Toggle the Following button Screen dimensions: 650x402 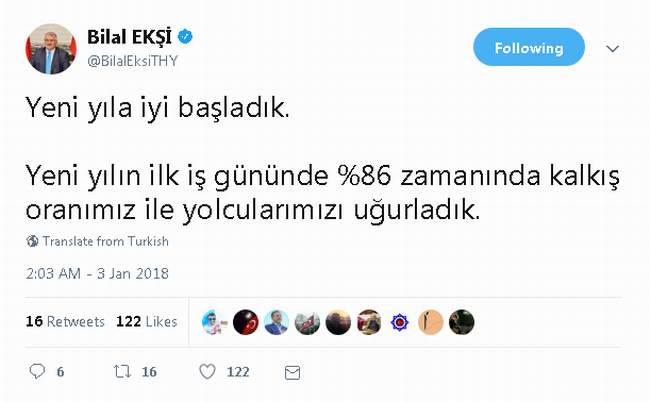point(529,47)
